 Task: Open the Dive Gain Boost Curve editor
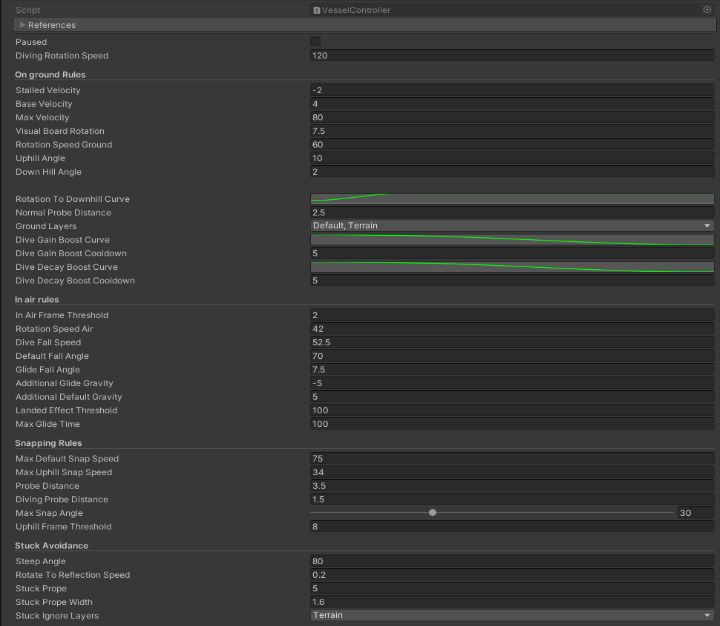[x=511, y=240]
